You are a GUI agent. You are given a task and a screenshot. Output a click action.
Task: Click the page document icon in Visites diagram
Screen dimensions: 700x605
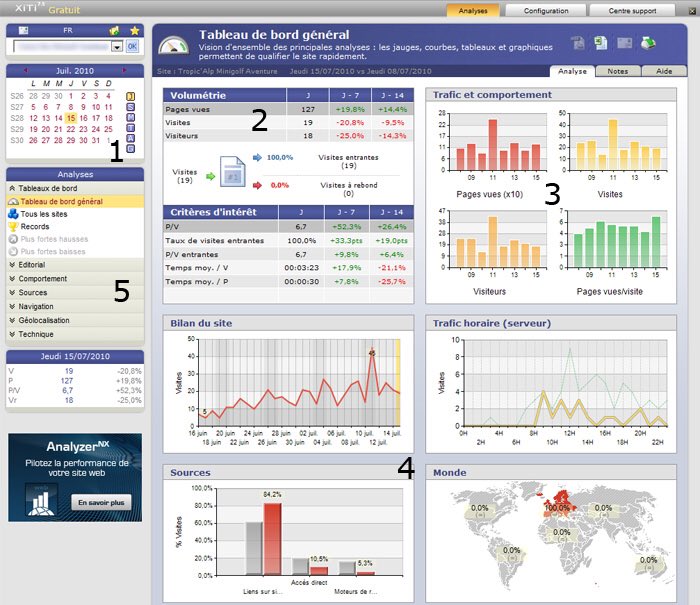click(233, 171)
